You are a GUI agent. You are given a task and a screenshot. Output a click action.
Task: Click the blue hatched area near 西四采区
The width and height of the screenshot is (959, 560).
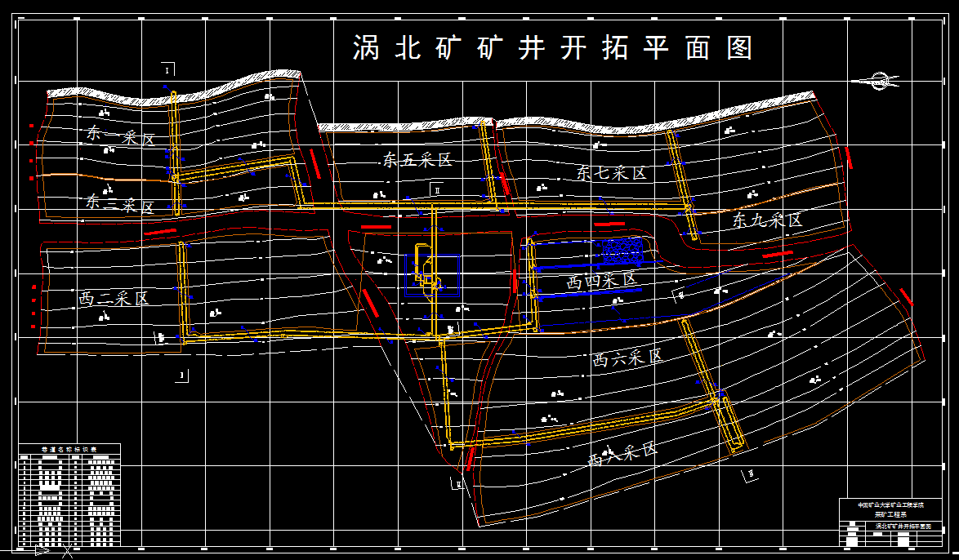coord(621,249)
